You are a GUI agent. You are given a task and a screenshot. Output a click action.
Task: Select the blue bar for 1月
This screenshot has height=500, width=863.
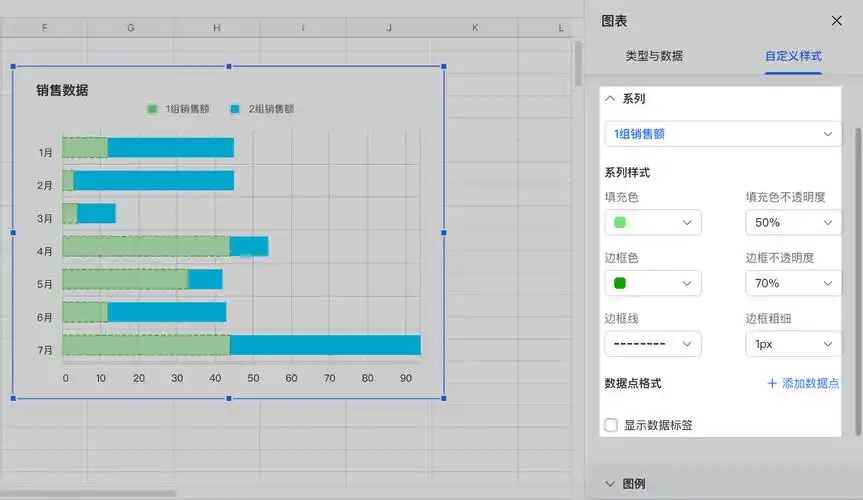pos(171,148)
